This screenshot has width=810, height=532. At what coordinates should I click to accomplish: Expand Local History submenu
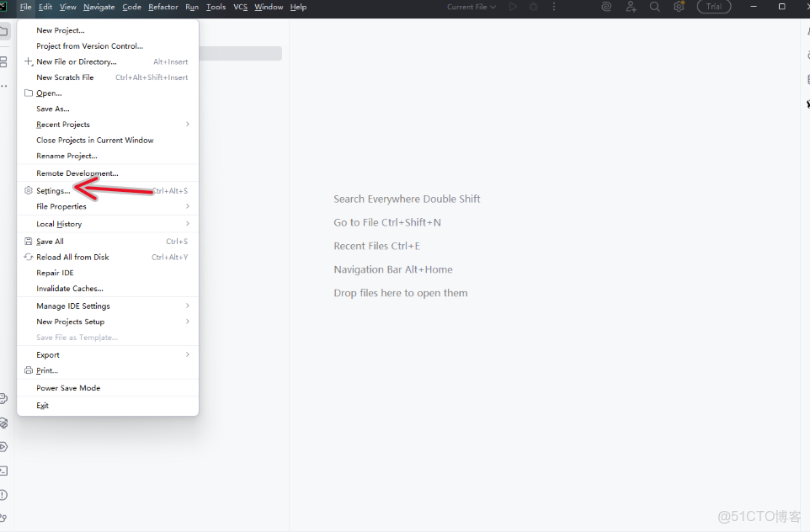108,224
